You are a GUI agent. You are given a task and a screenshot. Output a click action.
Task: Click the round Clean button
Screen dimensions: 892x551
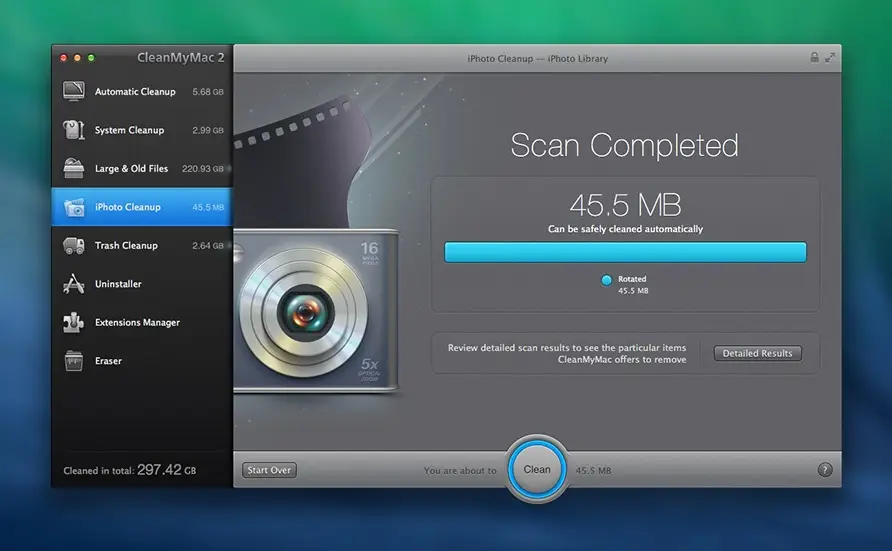tap(537, 469)
